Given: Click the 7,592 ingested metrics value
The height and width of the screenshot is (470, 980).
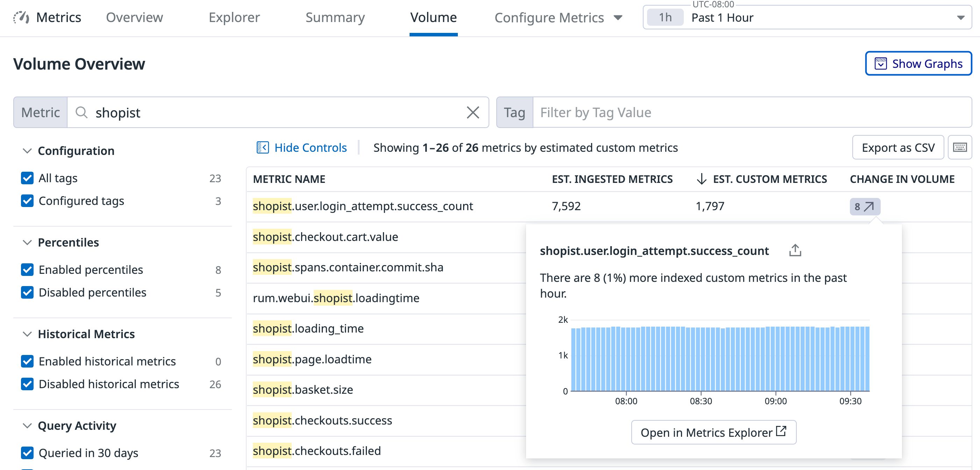Looking at the screenshot, I should pos(566,206).
